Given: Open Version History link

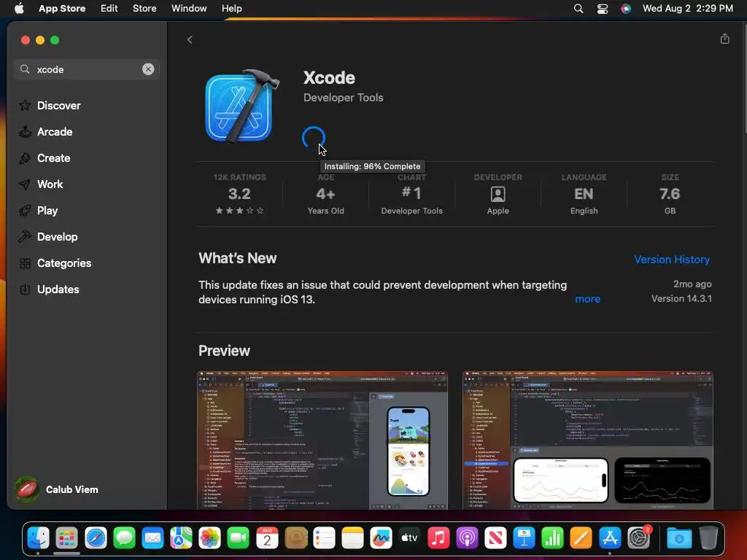Looking at the screenshot, I should [x=672, y=260].
